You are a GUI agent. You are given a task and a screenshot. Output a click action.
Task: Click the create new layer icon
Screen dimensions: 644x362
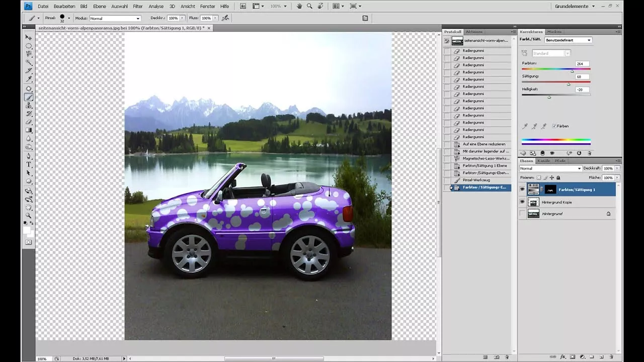point(602,357)
